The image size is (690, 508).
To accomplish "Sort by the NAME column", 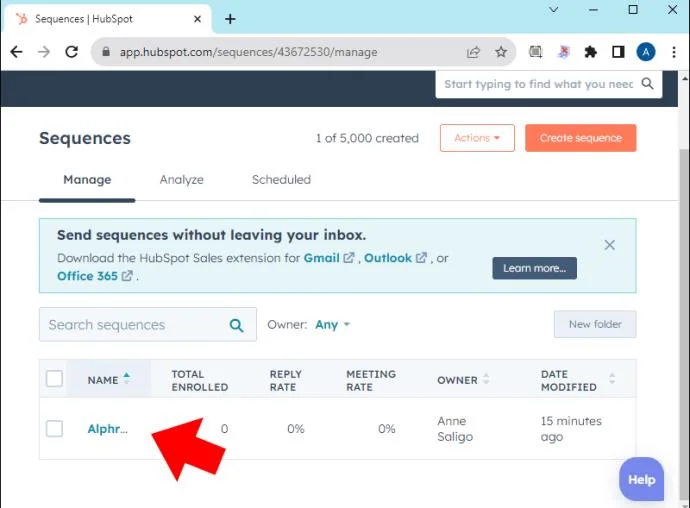I will 109,379.
